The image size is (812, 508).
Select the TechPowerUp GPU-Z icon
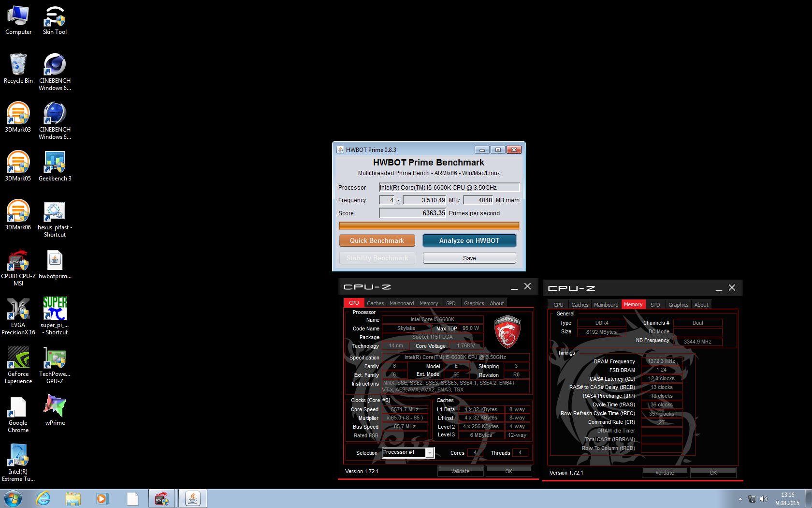tap(55, 366)
